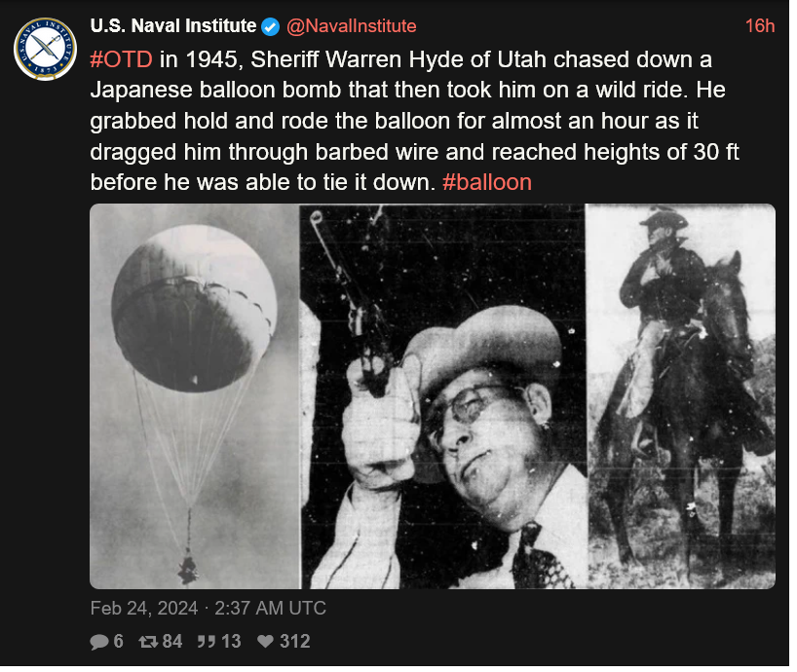Click the like count 312

click(x=295, y=642)
